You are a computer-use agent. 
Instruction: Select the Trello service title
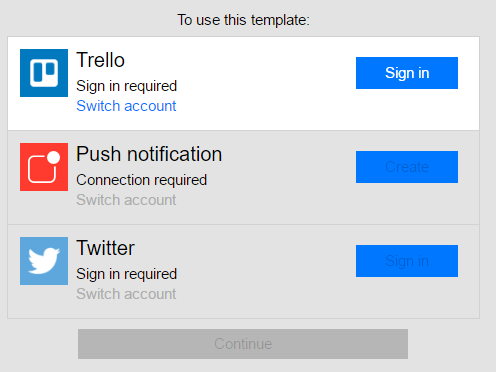coord(100,60)
